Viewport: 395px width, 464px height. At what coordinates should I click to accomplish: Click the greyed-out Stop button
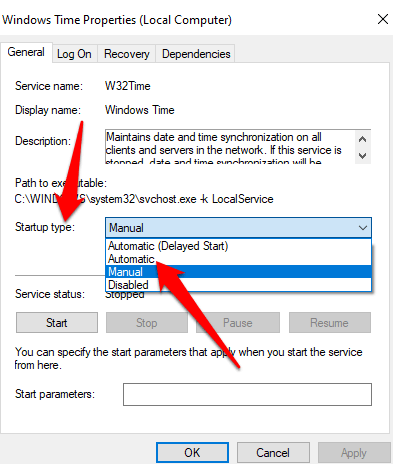[x=147, y=323]
